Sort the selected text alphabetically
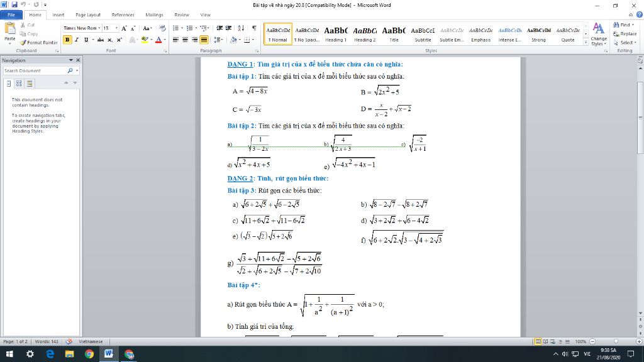644x362 pixels. [x=241, y=28]
